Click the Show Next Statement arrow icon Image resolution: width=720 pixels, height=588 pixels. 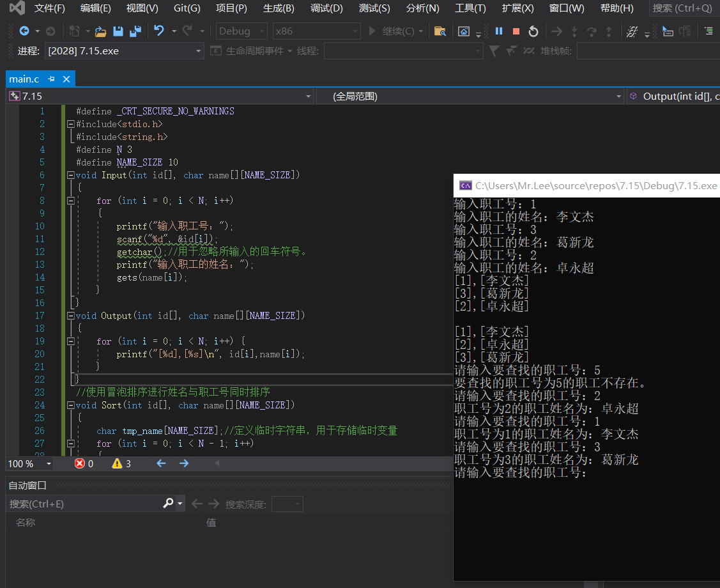click(x=556, y=31)
